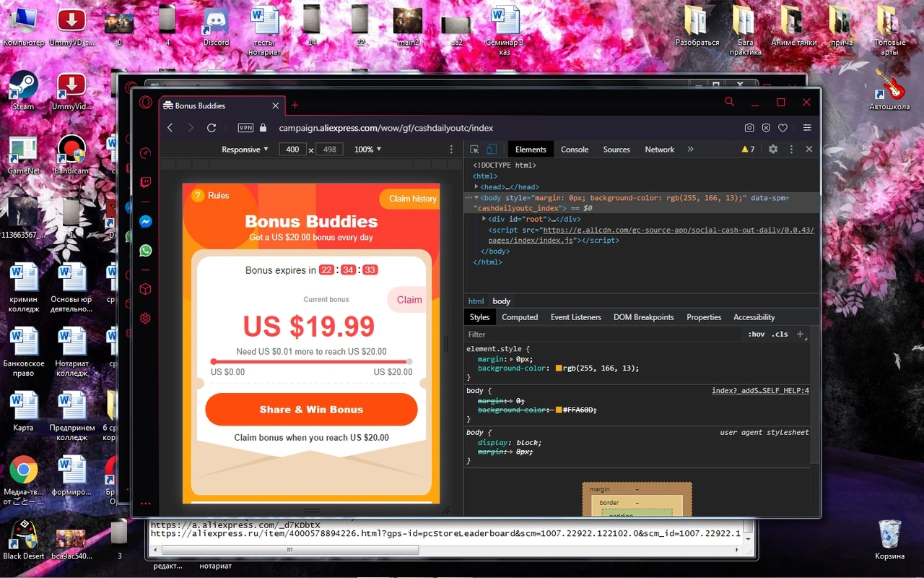The height and width of the screenshot is (578, 924).
Task: Open color picker for rgb(255, 166, 13)
Action: point(559,368)
